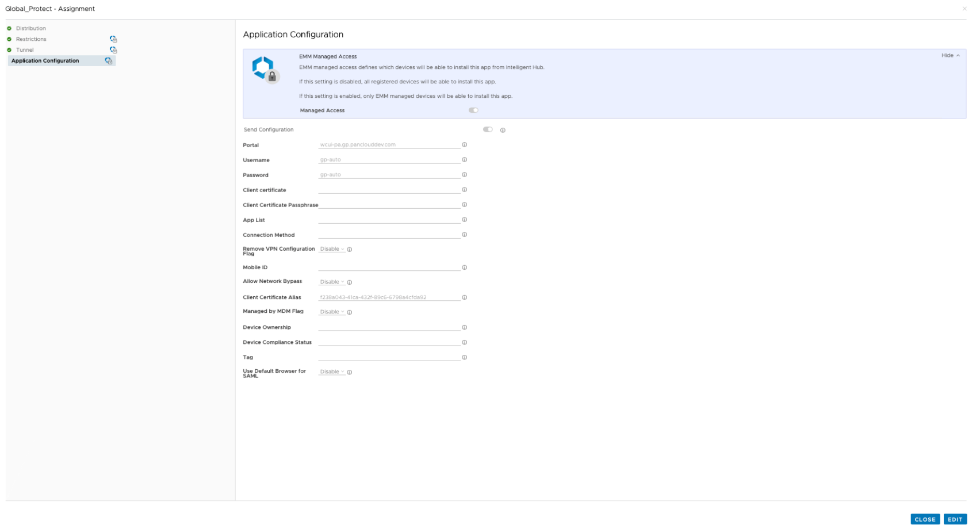Viewport: 980px width, 532px height.
Task: Change the Managed by MDM Flag dropdown
Action: (x=331, y=311)
